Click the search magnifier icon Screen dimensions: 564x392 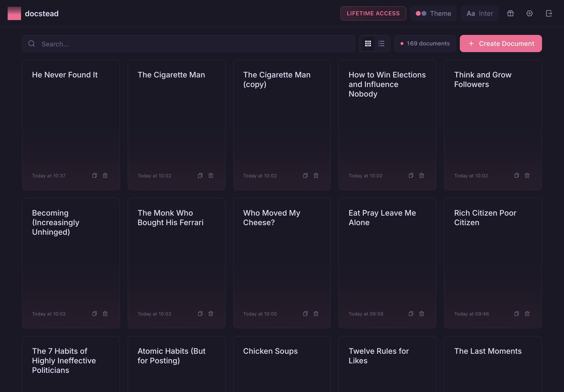pyautogui.click(x=32, y=44)
